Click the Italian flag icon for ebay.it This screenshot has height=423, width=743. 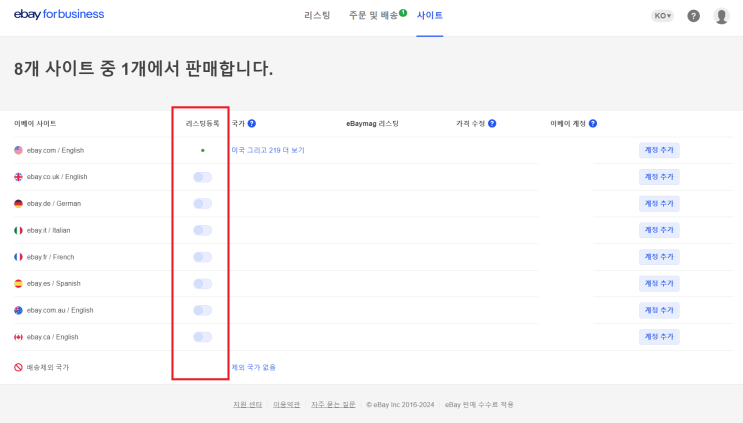18,230
